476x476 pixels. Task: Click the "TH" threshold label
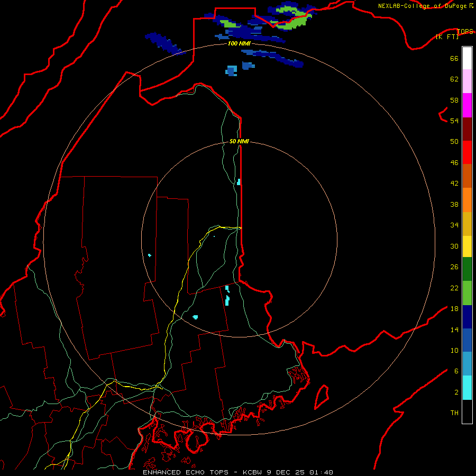454,413
